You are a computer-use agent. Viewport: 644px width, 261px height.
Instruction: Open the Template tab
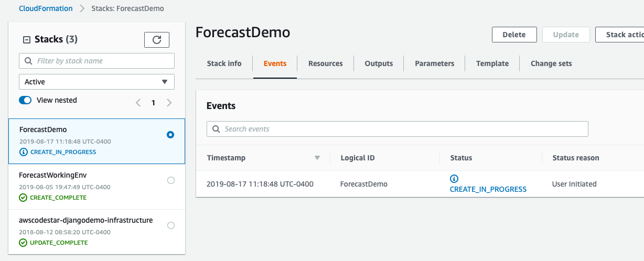click(x=492, y=63)
